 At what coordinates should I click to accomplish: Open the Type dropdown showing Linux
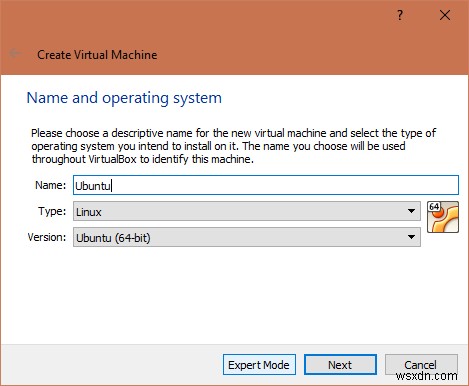click(247, 211)
